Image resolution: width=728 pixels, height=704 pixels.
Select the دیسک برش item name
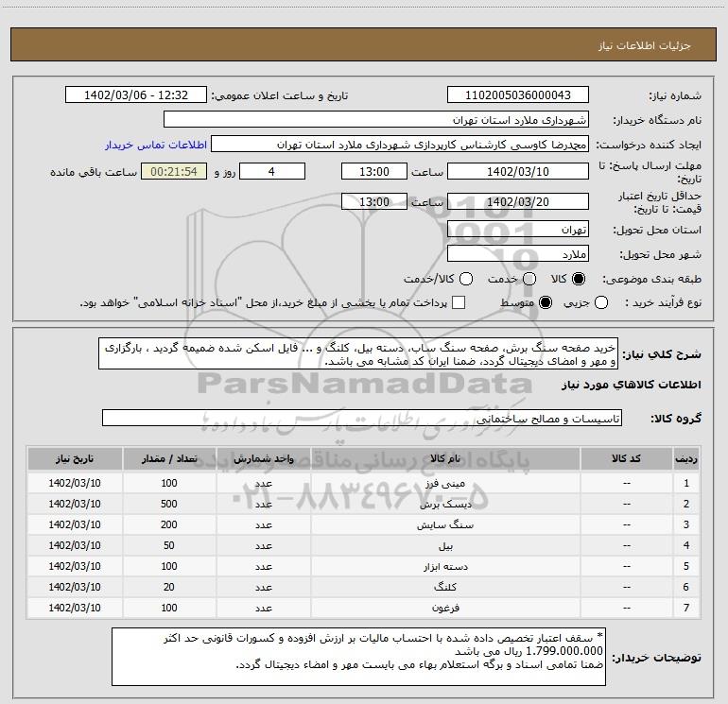(x=445, y=504)
